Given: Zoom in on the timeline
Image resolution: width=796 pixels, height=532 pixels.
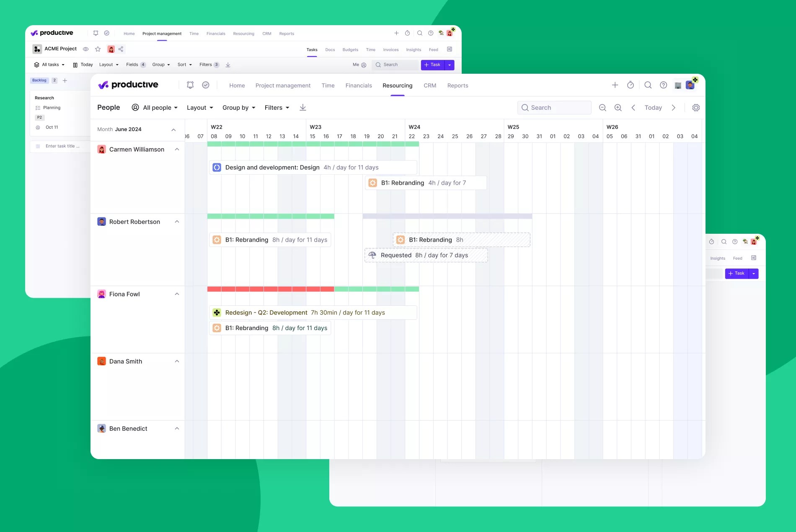Looking at the screenshot, I should [618, 108].
